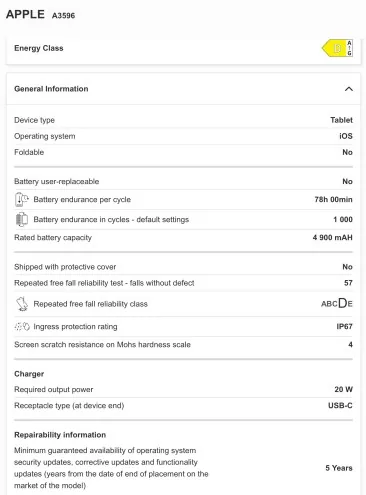Click the USB-C receptacle type value
This screenshot has width=366, height=495.
click(340, 405)
